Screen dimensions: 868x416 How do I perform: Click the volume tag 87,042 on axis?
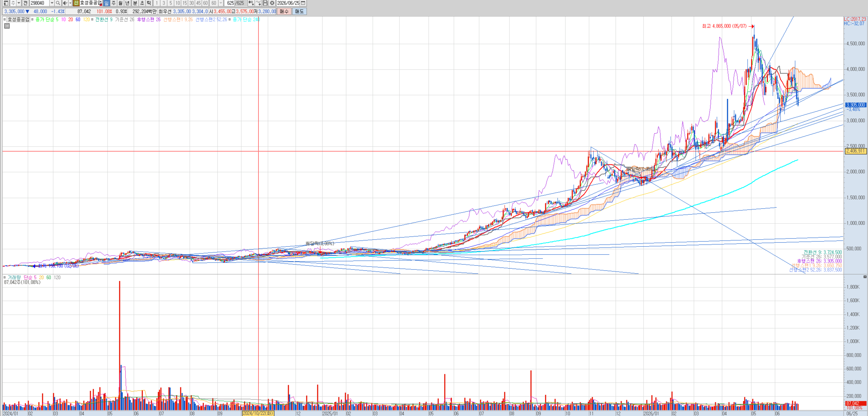(x=856, y=403)
